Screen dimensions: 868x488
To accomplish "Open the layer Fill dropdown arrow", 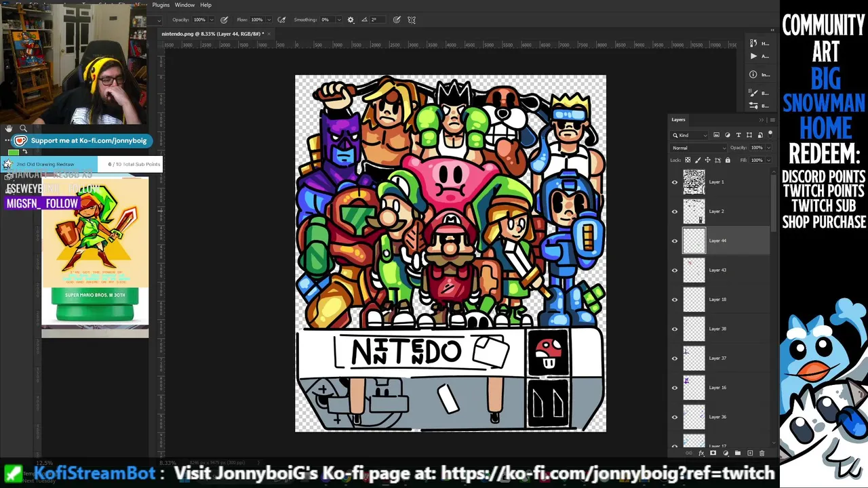I will click(x=768, y=160).
